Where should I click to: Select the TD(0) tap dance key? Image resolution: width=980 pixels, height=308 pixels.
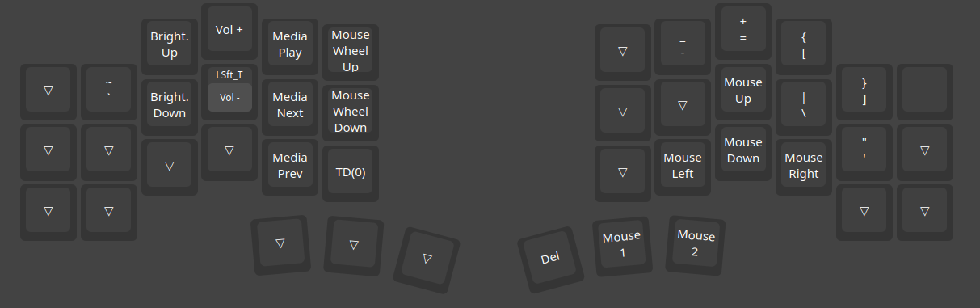tap(351, 173)
